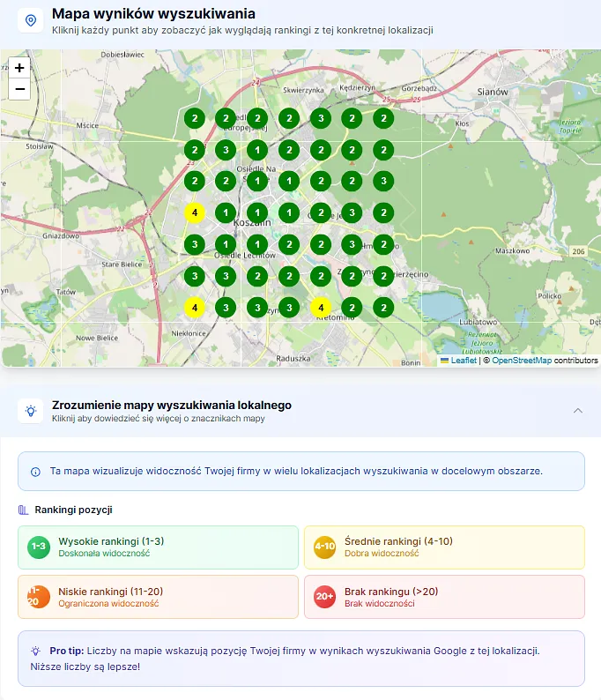Click the Policko label on the map
Viewport: 601px width, 700px height.
[550, 296]
